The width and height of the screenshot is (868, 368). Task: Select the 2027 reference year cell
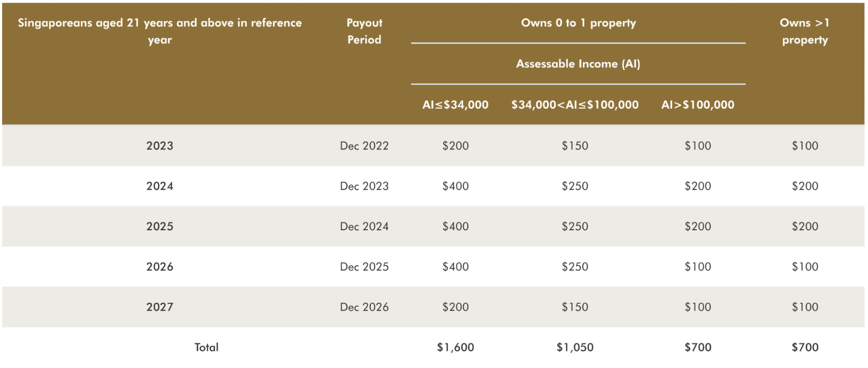(160, 307)
